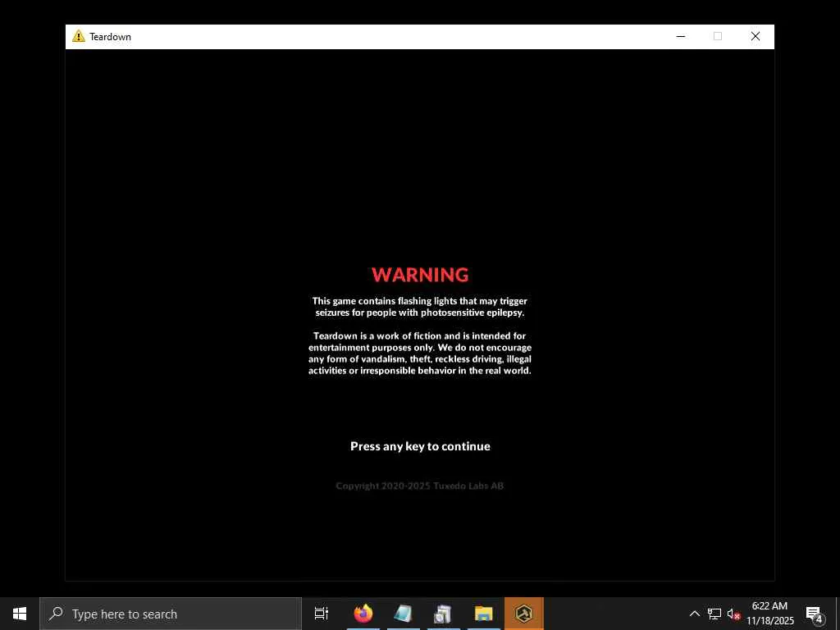Open the notepad-like app in taskbar
840x630 pixels.
click(404, 614)
